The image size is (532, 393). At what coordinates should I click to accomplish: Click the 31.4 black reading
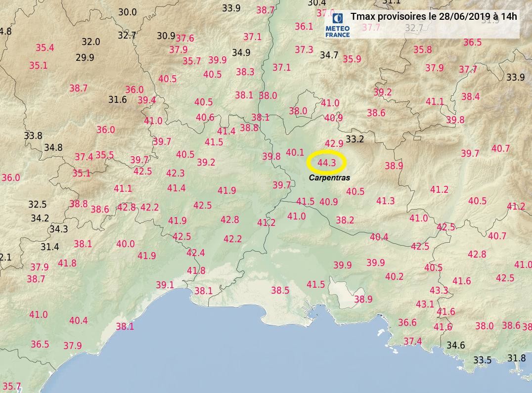50,247
